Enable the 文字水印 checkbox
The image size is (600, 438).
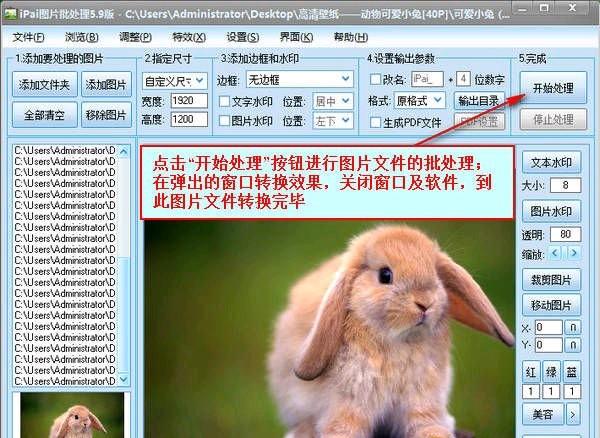(x=224, y=101)
